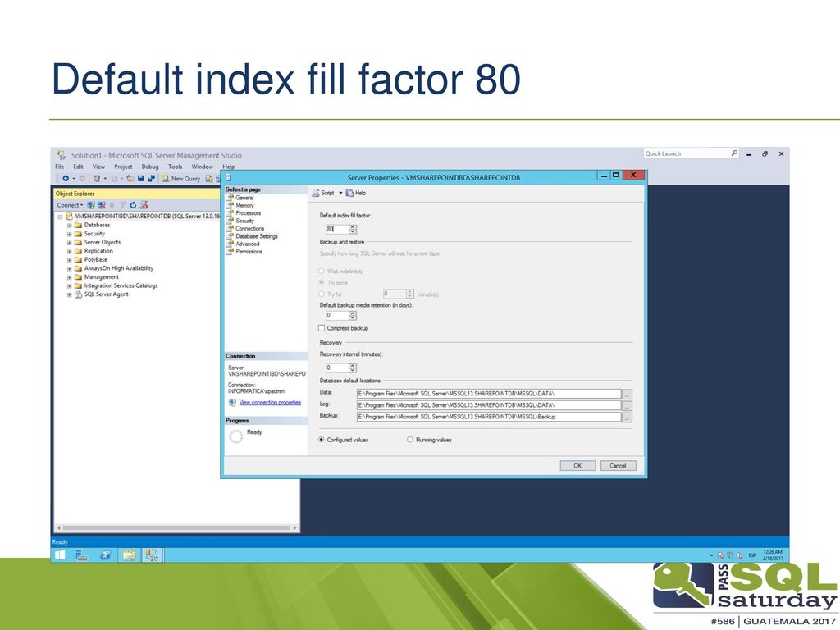
Task: Expand the Security folder in Object Explorer
Action: click(69, 234)
